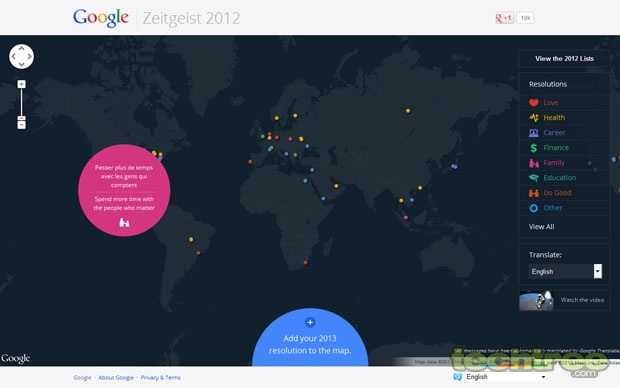Select the Education graduation cap icon
This screenshot has height=388, width=620.
[533, 178]
